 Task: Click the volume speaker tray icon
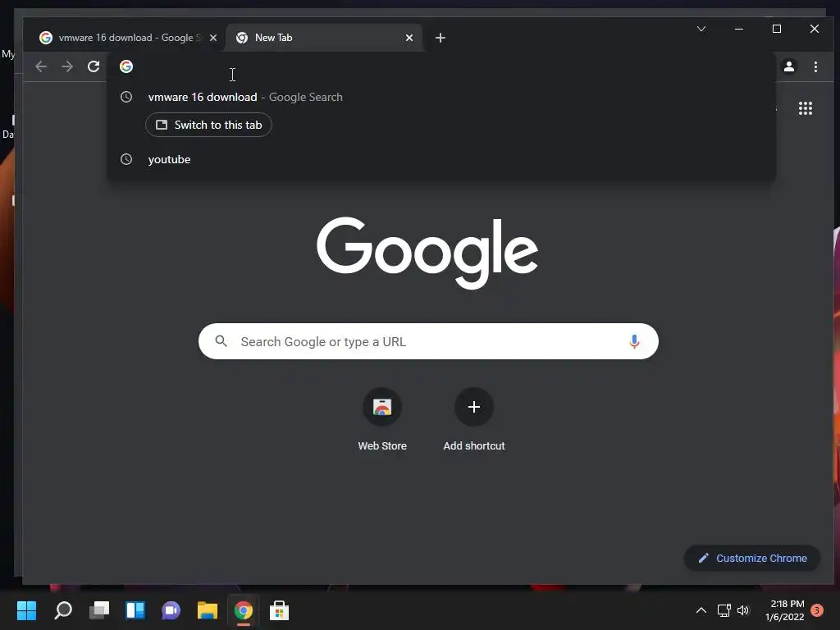pyautogui.click(x=743, y=610)
